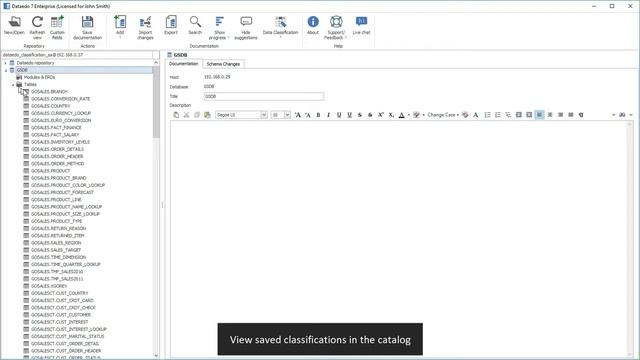Expand Dataedo repository node
The height and width of the screenshot is (360, 640).
pyautogui.click(x=5, y=63)
